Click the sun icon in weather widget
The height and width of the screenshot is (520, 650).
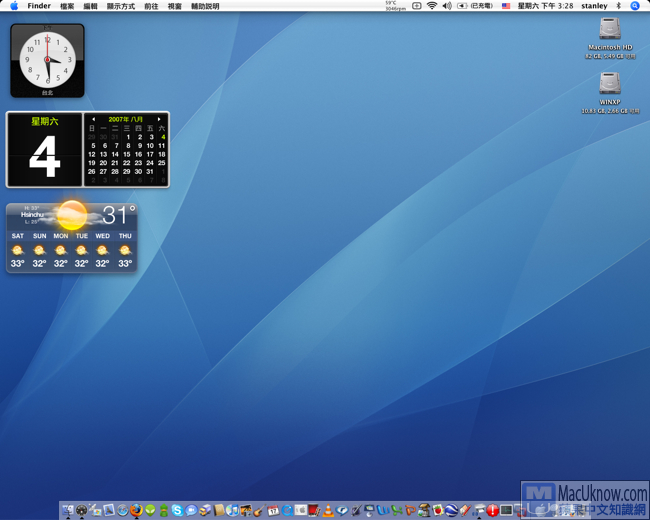(x=72, y=215)
